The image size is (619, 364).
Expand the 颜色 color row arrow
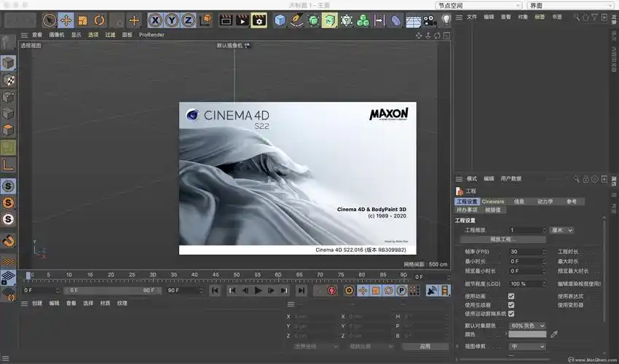click(x=506, y=334)
